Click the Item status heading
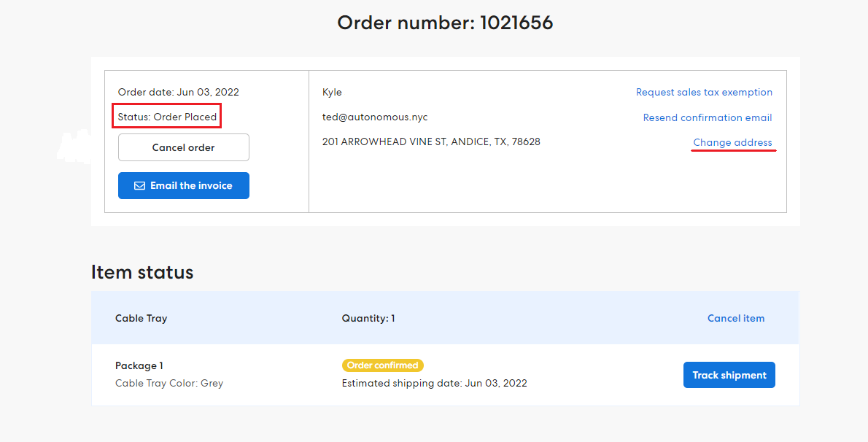The image size is (868, 442). coord(142,272)
